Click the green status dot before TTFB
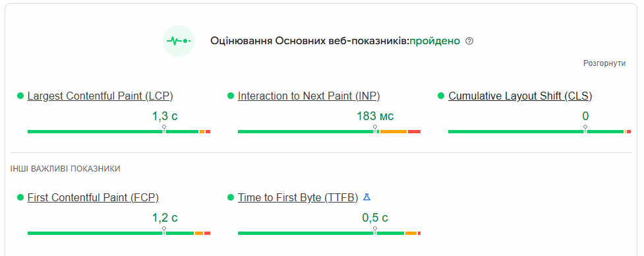Image resolution: width=644 pixels, height=256 pixels. 231,198
